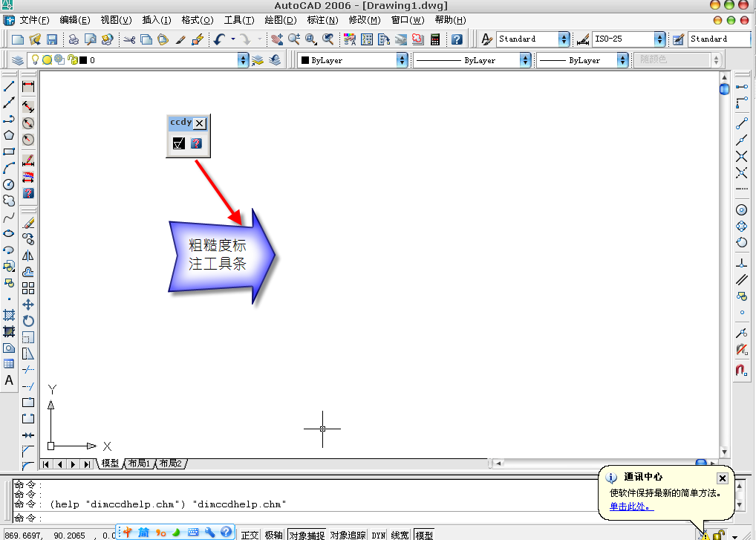Viewport: 756px width, 540px height.
Task: Select the Mirror tool
Action: [x=28, y=256]
